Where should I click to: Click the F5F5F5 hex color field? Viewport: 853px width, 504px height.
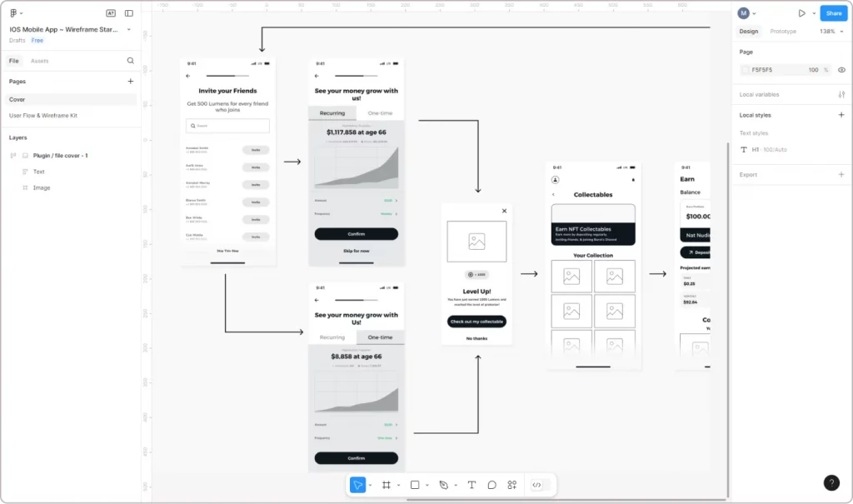pos(761,70)
